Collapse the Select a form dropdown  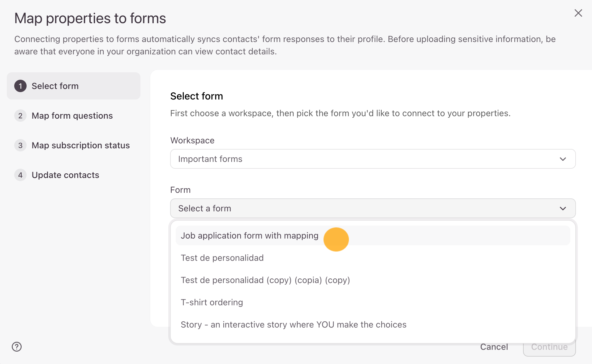[372, 209]
